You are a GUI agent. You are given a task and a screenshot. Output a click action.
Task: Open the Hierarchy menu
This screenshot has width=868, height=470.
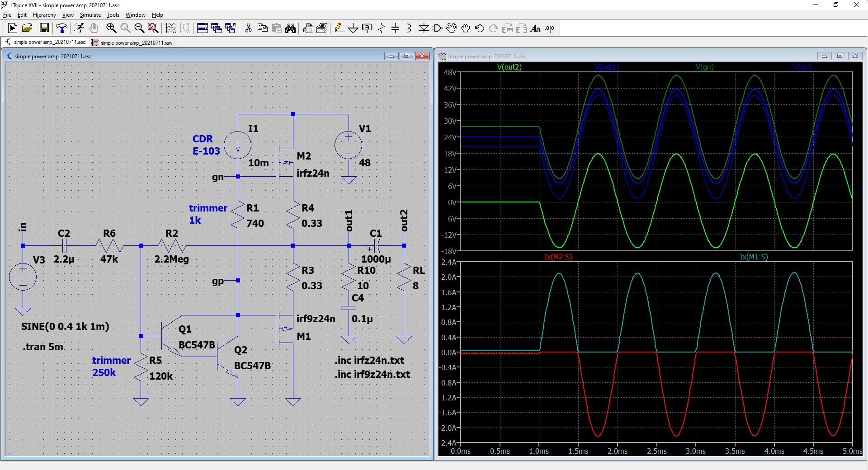[x=44, y=15]
